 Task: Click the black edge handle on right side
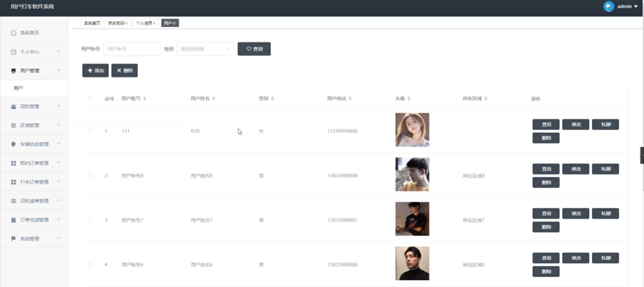coord(642,155)
